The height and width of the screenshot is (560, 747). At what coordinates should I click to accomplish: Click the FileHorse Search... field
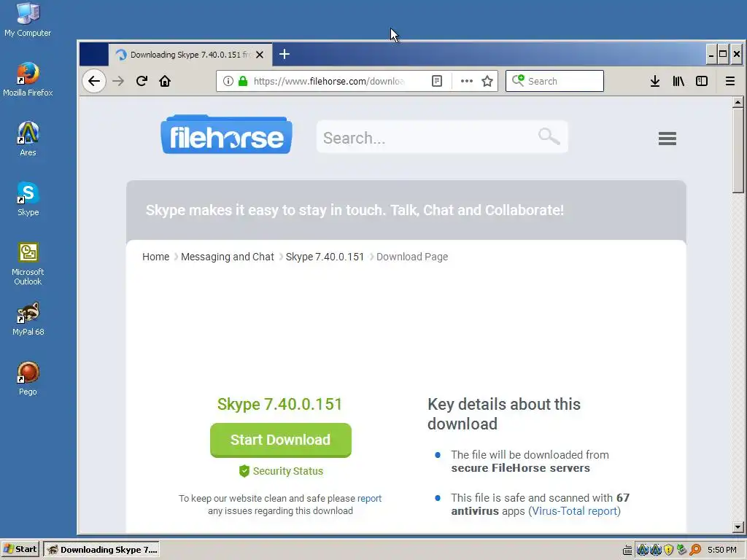tap(442, 137)
